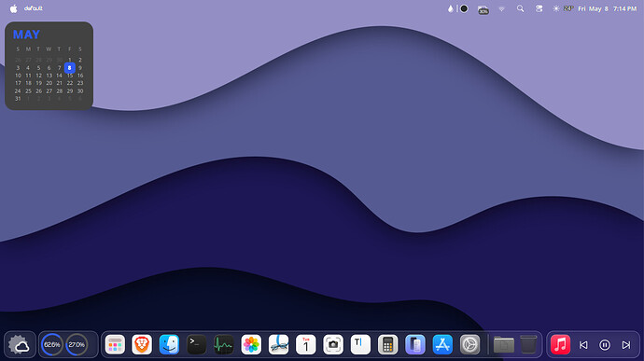
Task: Open the Calendar app in dock
Action: pyautogui.click(x=305, y=344)
